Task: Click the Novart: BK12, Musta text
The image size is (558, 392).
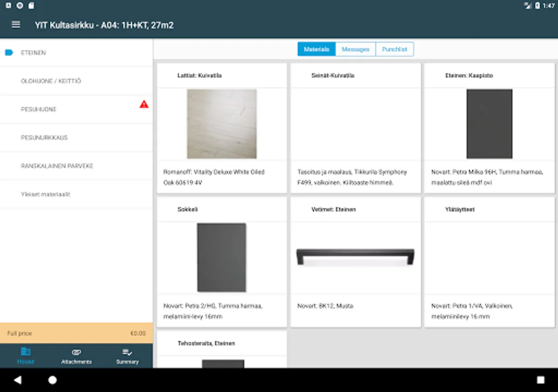Action: coord(325,306)
